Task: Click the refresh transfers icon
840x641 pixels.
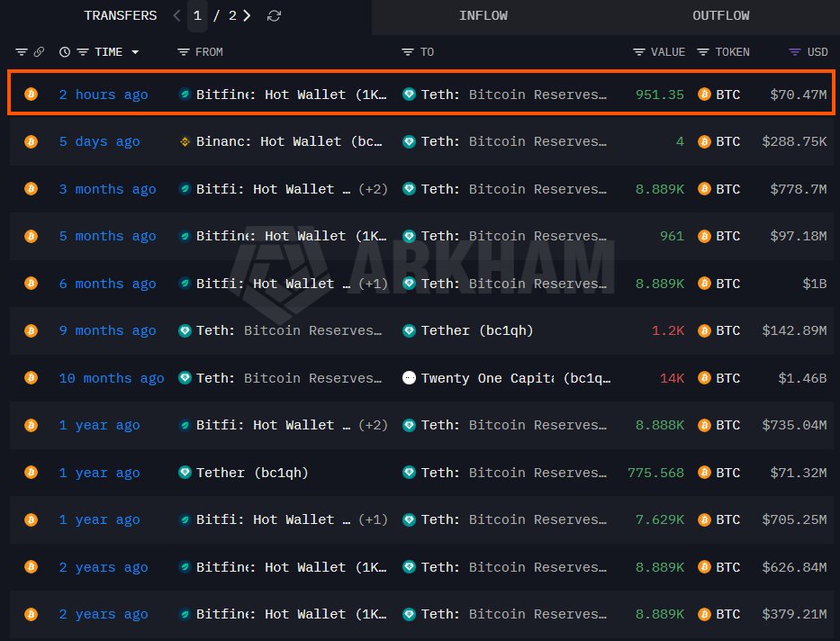Action: pyautogui.click(x=275, y=16)
